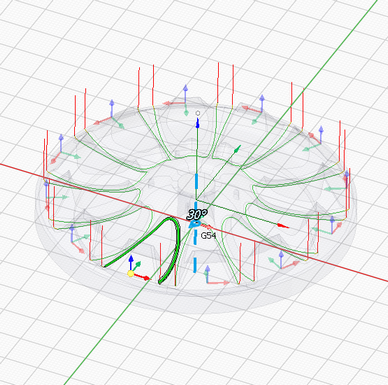Click faded triad at far right rim edge
The width and height of the screenshot is (388, 385).
click(337, 184)
